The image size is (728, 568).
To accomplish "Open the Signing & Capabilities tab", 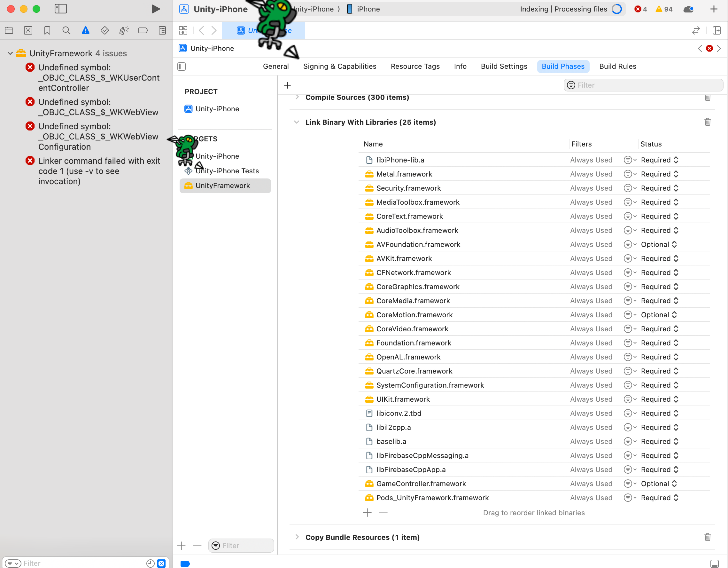I will tap(339, 67).
